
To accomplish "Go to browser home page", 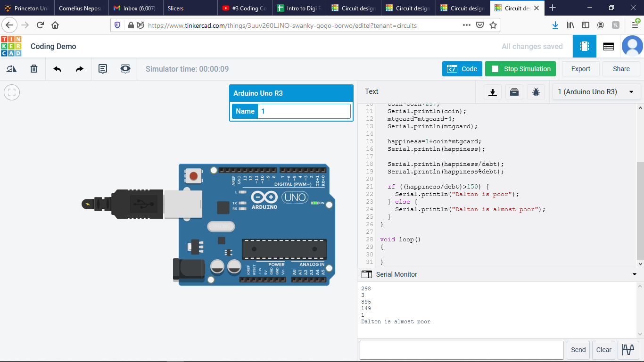I will pos(55,25).
